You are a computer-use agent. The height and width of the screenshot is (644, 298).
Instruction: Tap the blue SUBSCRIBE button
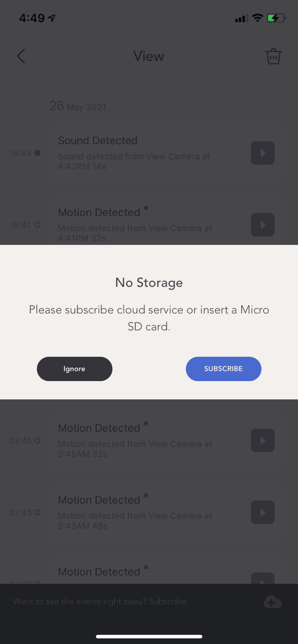point(223,369)
